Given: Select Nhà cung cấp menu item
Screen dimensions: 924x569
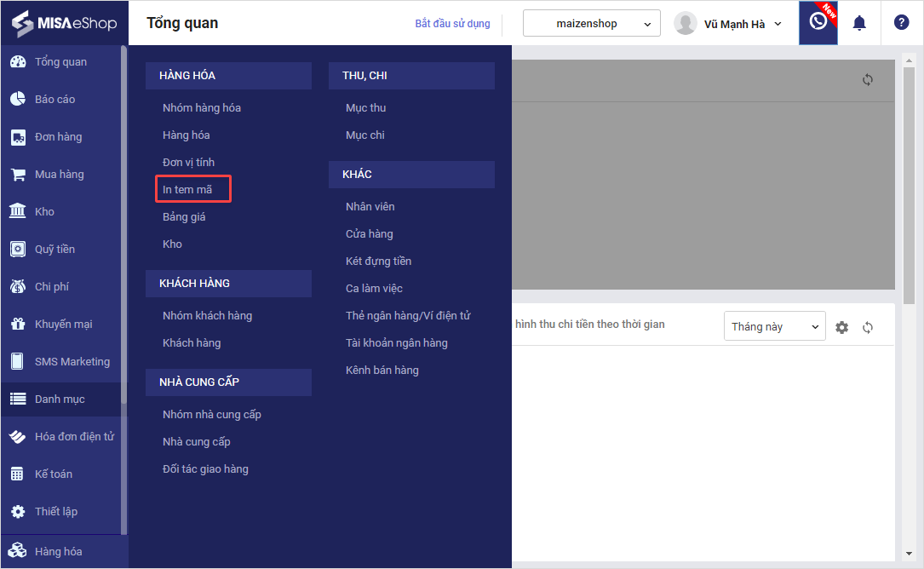Looking at the screenshot, I should point(196,441).
